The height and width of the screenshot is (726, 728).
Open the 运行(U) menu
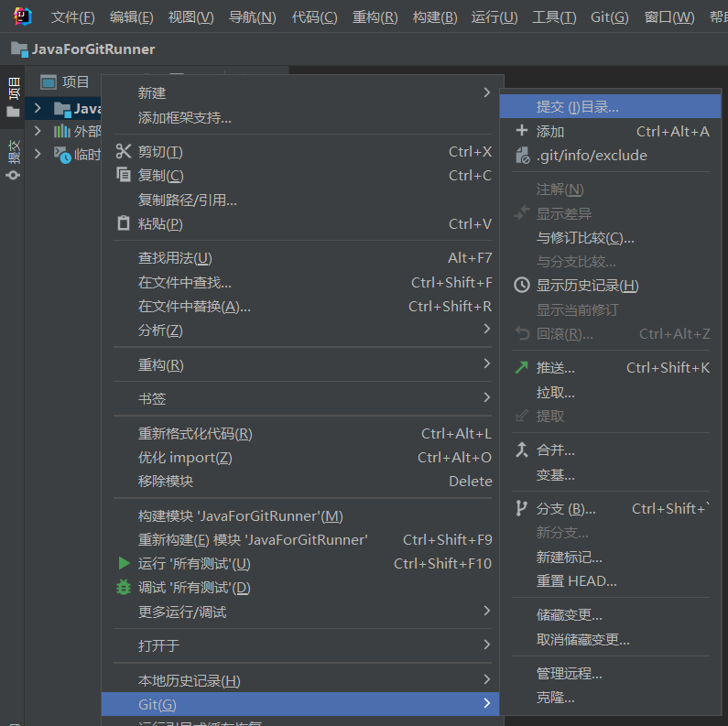click(x=494, y=17)
